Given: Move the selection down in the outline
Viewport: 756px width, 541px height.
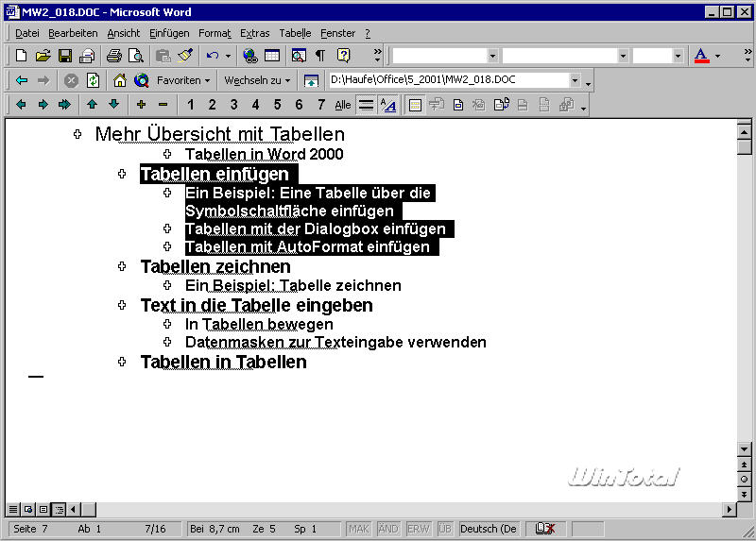Looking at the screenshot, I should coord(113,105).
